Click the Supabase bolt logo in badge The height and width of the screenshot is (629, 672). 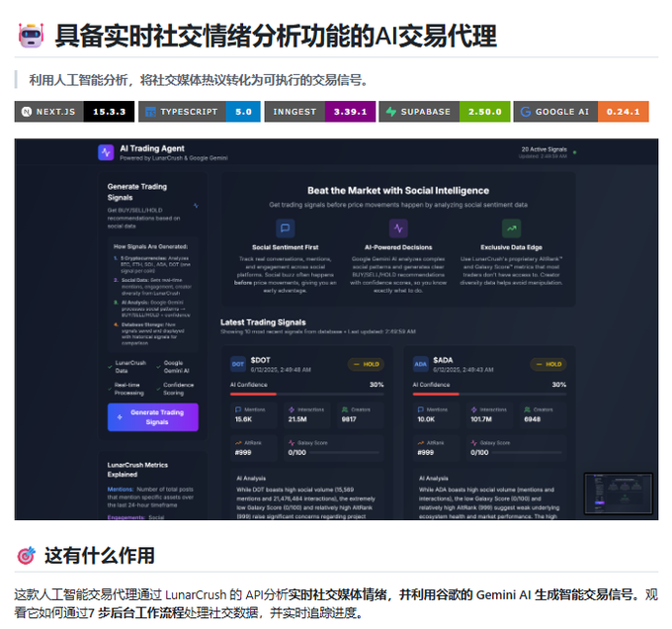tap(391, 112)
